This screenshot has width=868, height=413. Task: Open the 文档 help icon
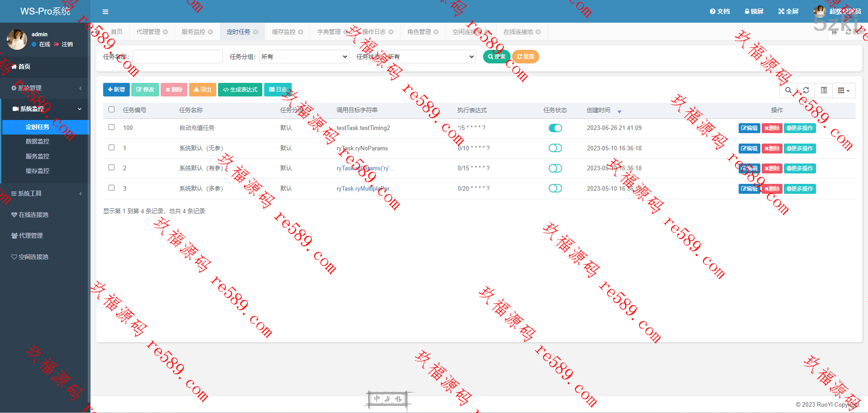point(720,11)
